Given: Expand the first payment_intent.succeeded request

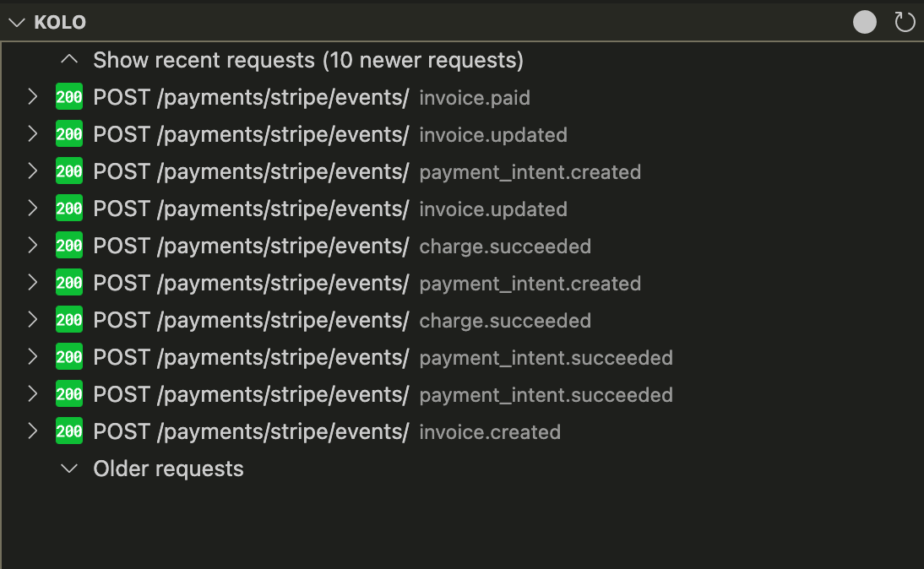Looking at the screenshot, I should click(x=33, y=357).
